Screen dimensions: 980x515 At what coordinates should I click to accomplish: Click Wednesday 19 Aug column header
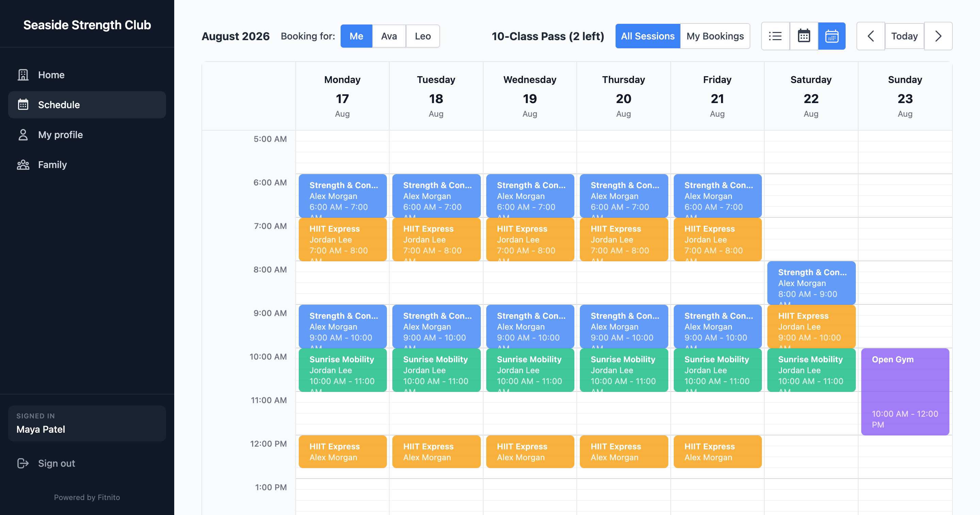pos(530,96)
